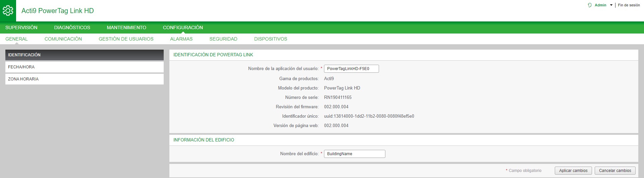The height and width of the screenshot is (178, 644).
Task: Select the CONFIGURACIÓN menu
Action: point(183,27)
